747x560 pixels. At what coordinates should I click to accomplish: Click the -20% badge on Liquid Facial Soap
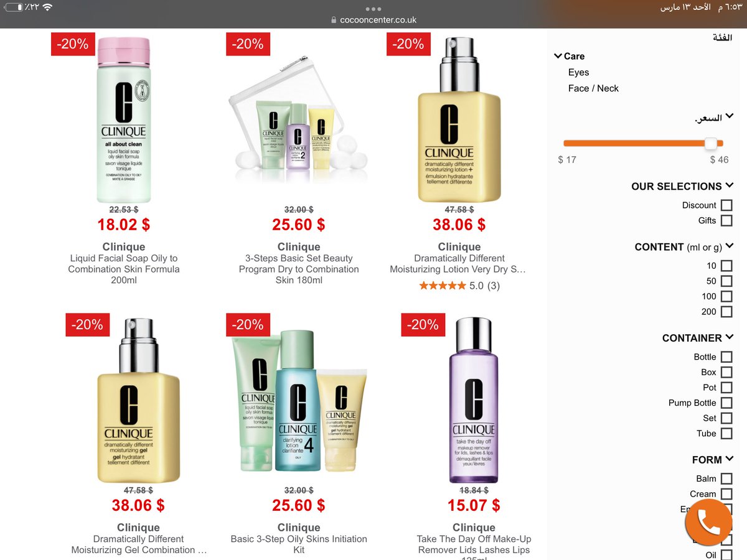point(73,44)
